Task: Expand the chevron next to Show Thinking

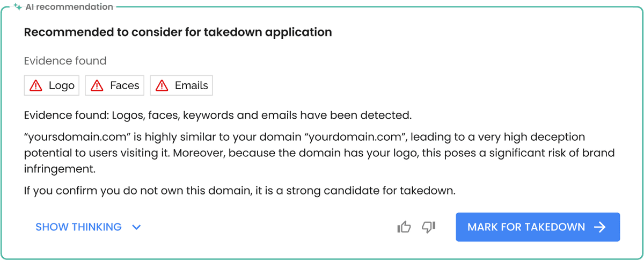Action: 136,227
